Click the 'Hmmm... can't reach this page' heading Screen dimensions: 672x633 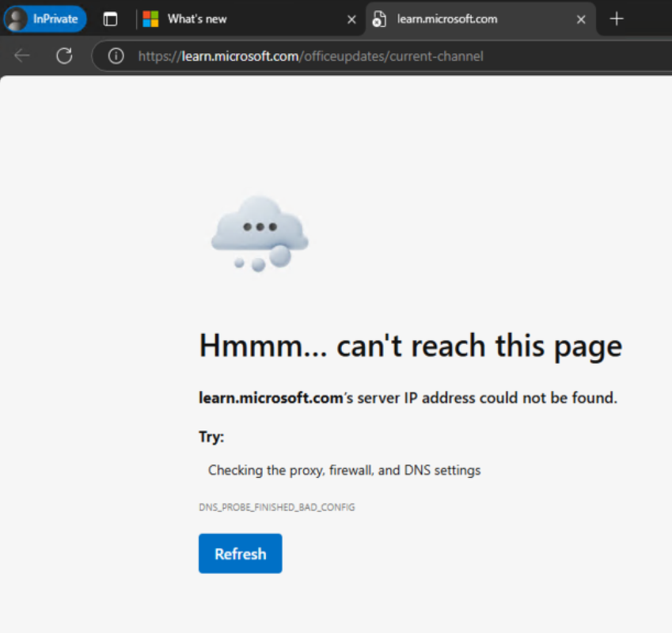411,346
